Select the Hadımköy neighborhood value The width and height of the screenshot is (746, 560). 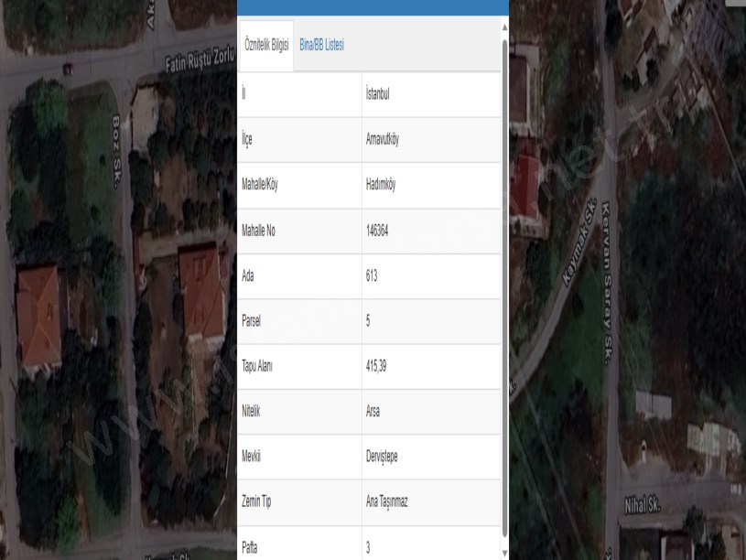click(x=380, y=185)
